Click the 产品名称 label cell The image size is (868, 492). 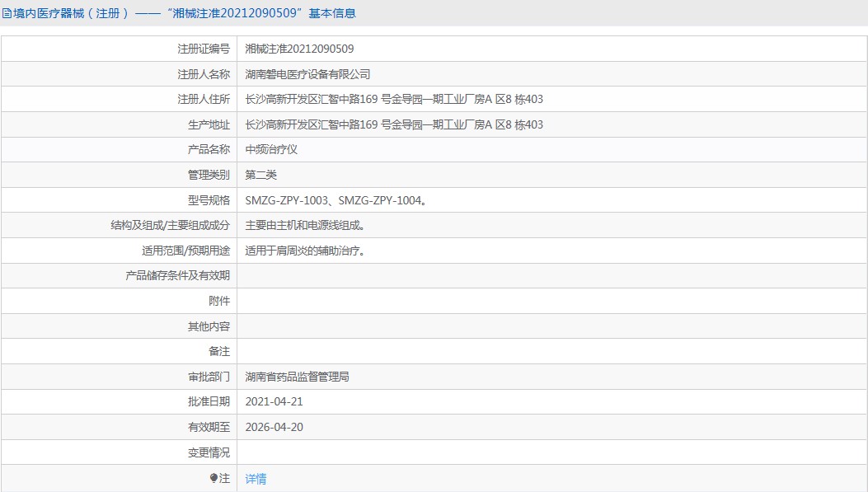click(x=119, y=149)
